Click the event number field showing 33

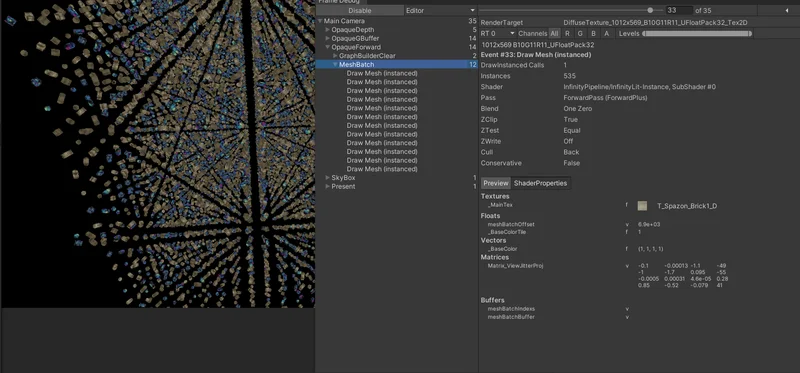(x=679, y=10)
